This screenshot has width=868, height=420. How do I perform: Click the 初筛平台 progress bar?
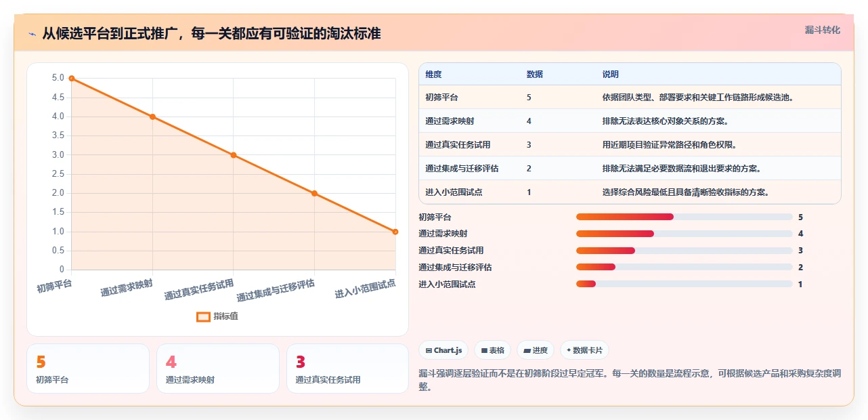click(684, 217)
